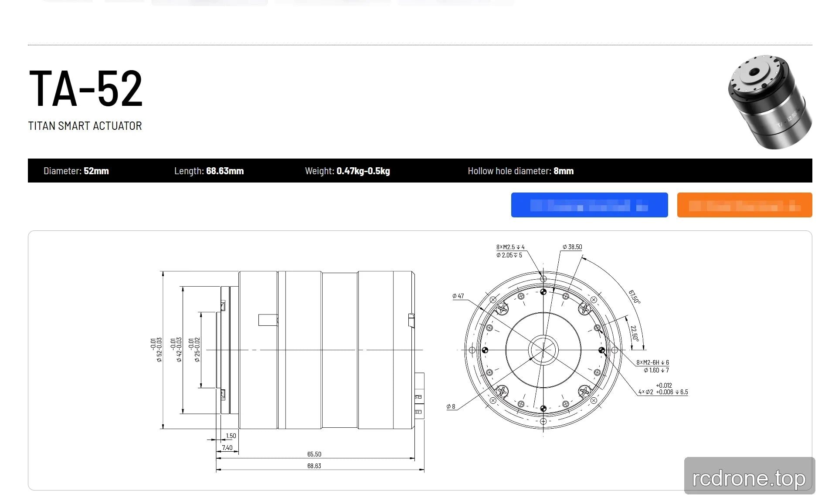This screenshot has width=825, height=504.
Task: Click the 4×Φ2 pin hole callout
Action: (x=663, y=389)
